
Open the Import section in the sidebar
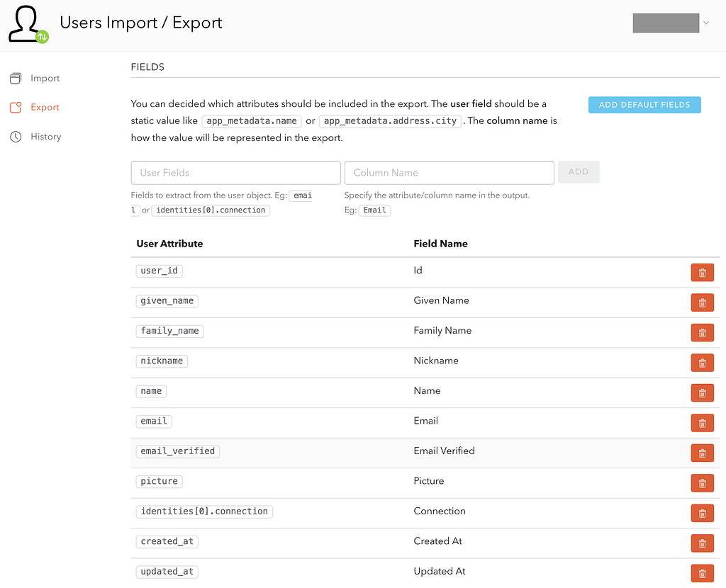tap(45, 79)
